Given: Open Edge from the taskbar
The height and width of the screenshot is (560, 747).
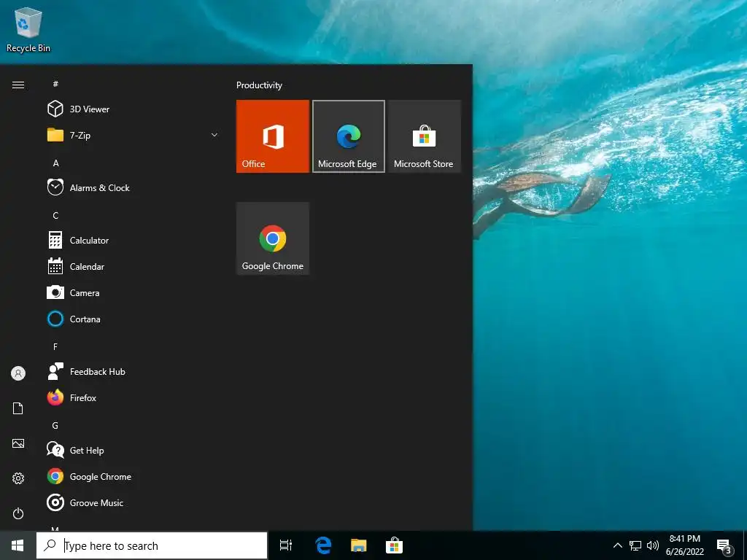Looking at the screenshot, I should click(x=323, y=545).
